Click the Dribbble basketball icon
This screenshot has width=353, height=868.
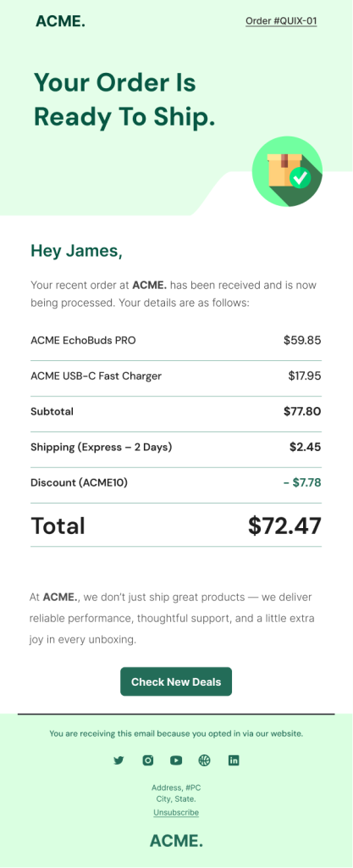204,760
